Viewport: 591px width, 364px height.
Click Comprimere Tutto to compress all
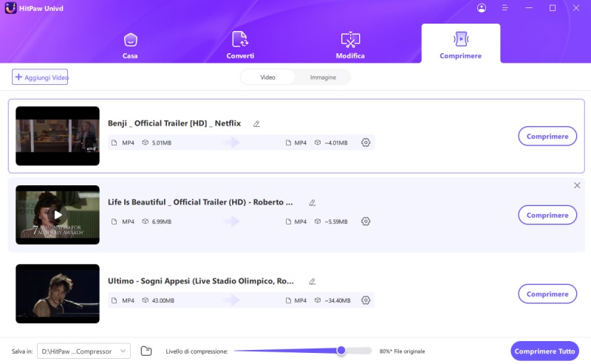pos(544,351)
